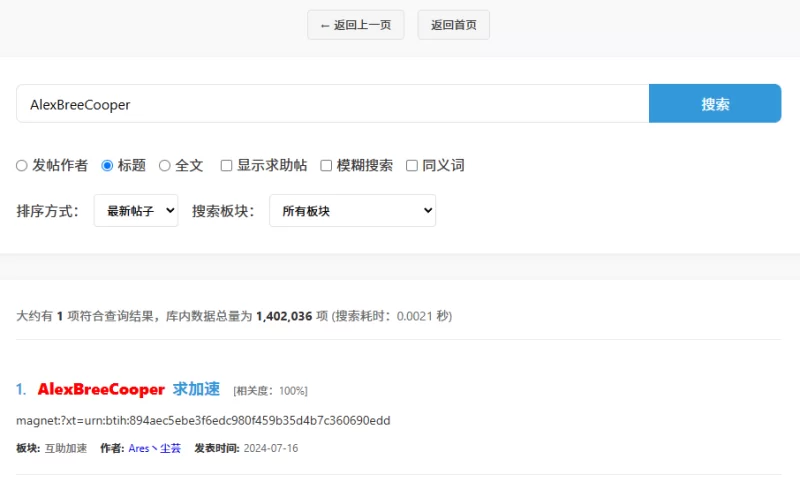Screen dimensions: 800x497
Task: Click the 相关度 100% label
Action: pyautogui.click(x=270, y=390)
